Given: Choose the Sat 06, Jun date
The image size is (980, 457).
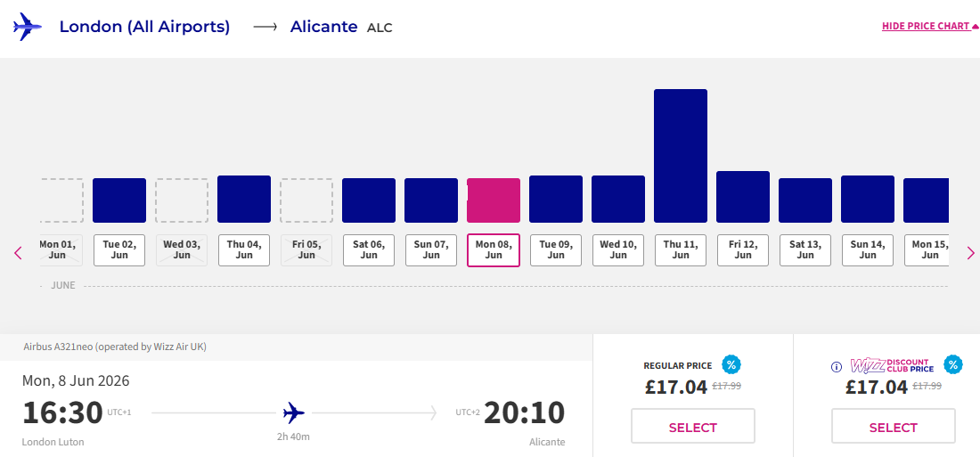Looking at the screenshot, I should [369, 250].
